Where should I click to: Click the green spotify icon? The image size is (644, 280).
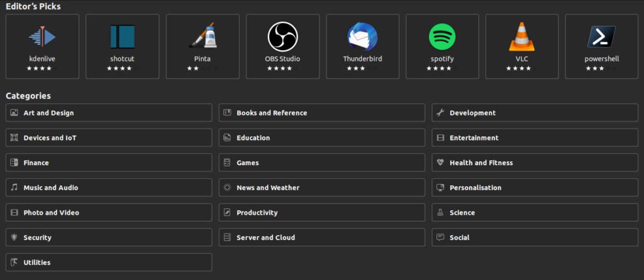442,37
